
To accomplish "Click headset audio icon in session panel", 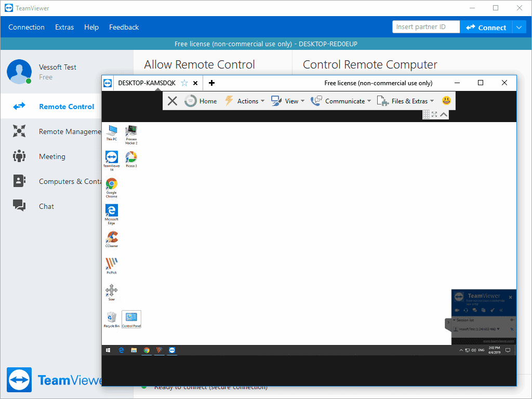I will point(466,310).
